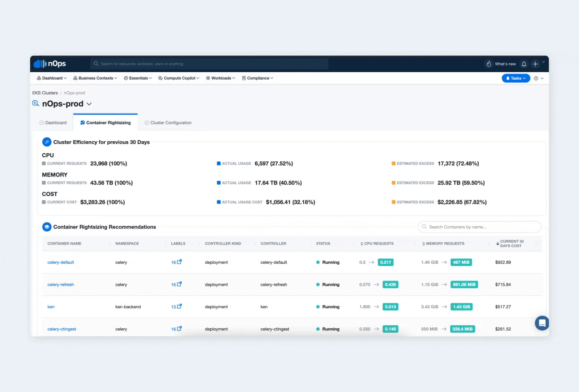Click the nOps logo

pyautogui.click(x=50, y=64)
